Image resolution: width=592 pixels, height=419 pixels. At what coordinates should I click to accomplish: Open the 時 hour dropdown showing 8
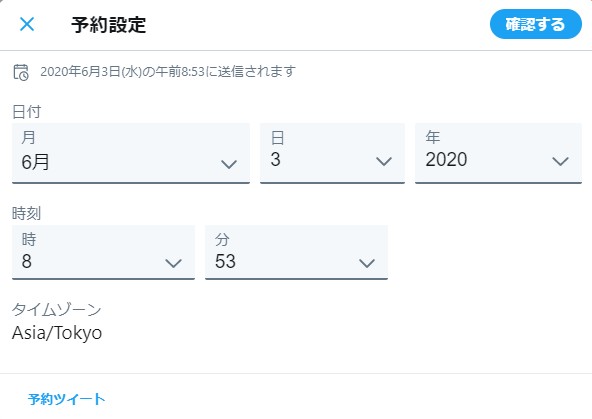pyautogui.click(x=103, y=252)
